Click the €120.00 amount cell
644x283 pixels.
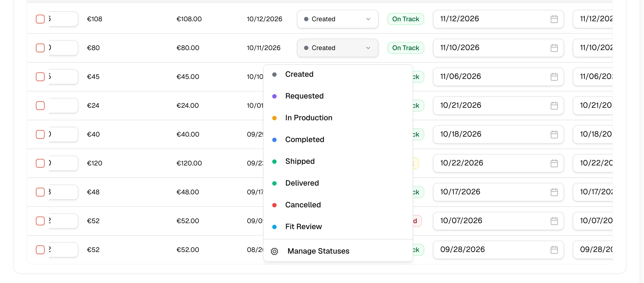tap(189, 163)
